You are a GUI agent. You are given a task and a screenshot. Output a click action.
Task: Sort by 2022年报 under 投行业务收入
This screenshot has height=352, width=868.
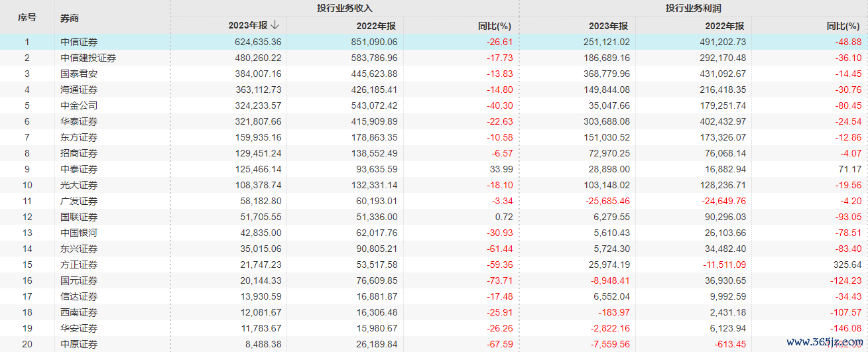coord(377,26)
